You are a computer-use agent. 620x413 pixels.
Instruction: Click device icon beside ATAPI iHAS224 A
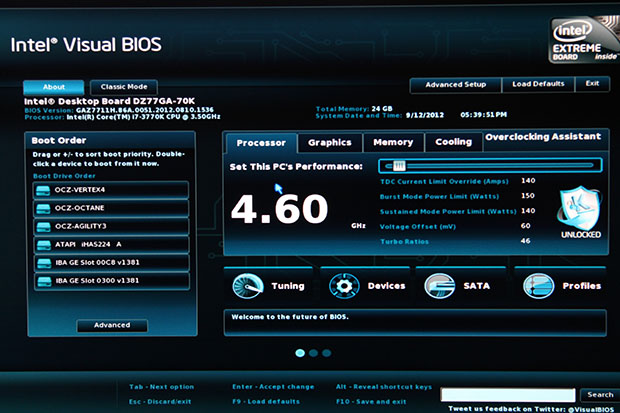click(x=43, y=244)
